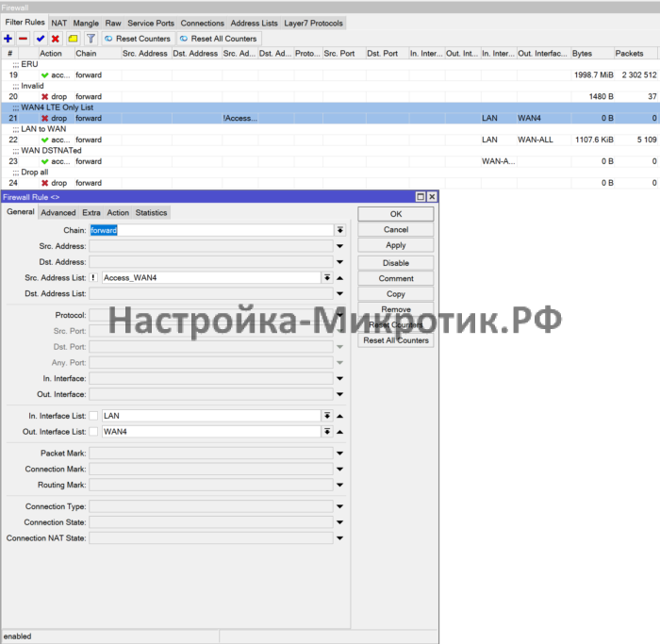Expand the Connection Type field
Screen dimensions: 660x644
pyautogui.click(x=340, y=506)
